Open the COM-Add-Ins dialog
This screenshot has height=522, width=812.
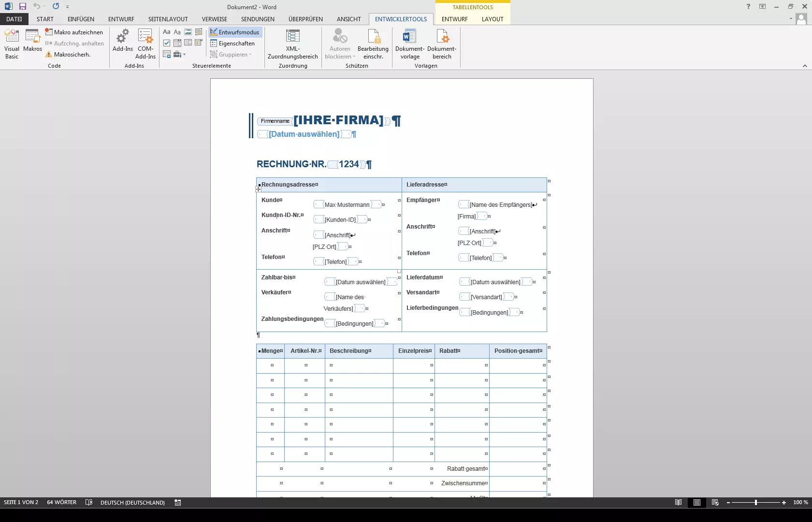(x=145, y=43)
